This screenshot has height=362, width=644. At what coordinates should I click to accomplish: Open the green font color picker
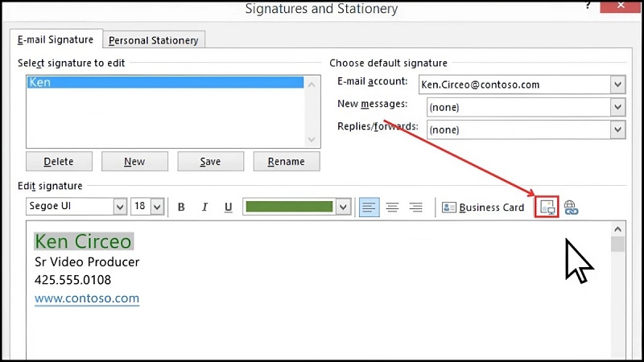(343, 207)
